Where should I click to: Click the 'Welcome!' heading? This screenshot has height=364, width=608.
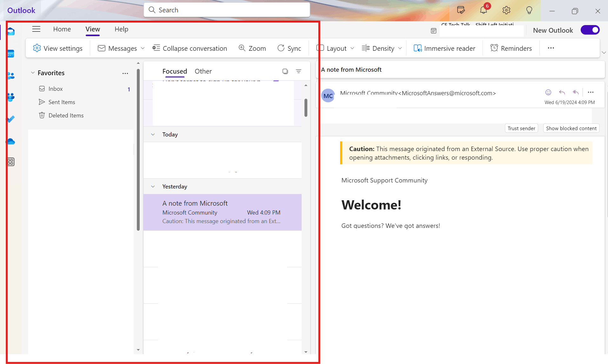[371, 205]
